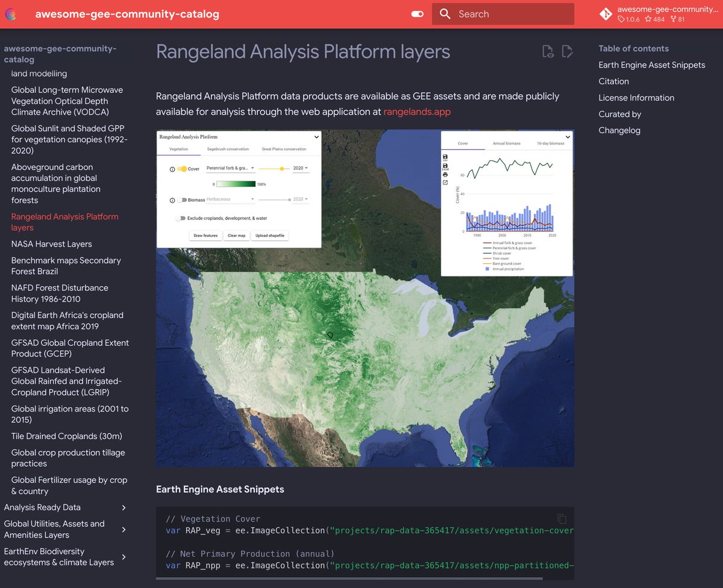Open the rangelands.app link
The image size is (723, 588).
click(417, 111)
